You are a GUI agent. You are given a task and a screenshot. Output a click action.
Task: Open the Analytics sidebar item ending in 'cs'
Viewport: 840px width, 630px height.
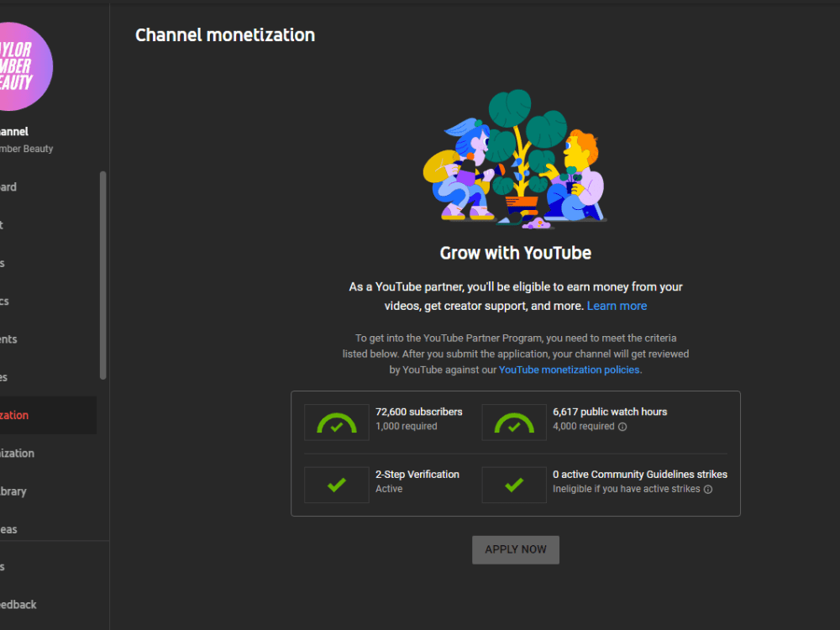(48, 301)
